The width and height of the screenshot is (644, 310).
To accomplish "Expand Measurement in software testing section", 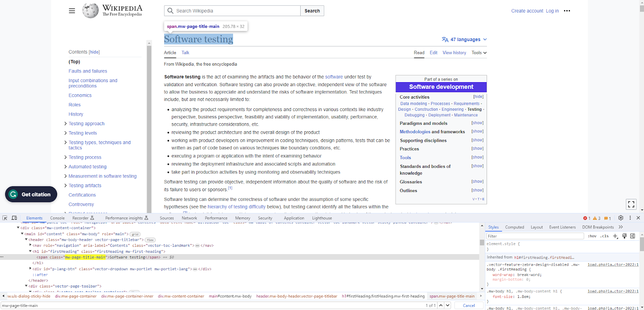I will coord(66,176).
